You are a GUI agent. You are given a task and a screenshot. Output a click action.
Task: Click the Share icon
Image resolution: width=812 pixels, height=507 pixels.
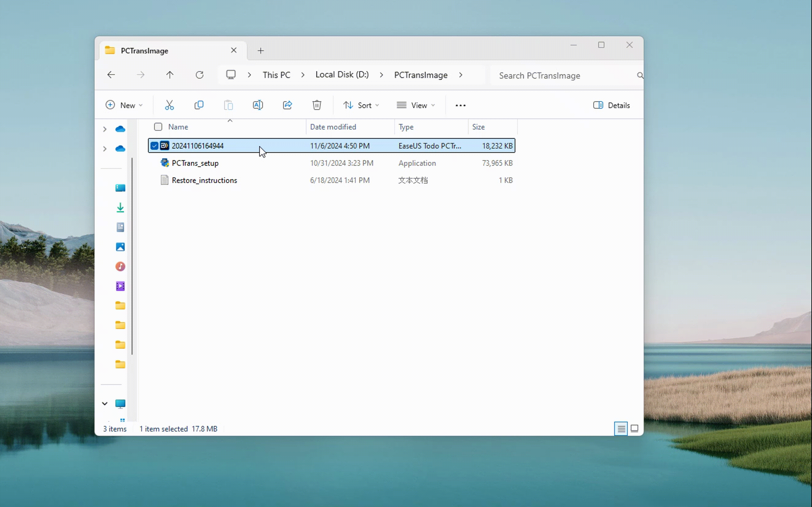[287, 105]
